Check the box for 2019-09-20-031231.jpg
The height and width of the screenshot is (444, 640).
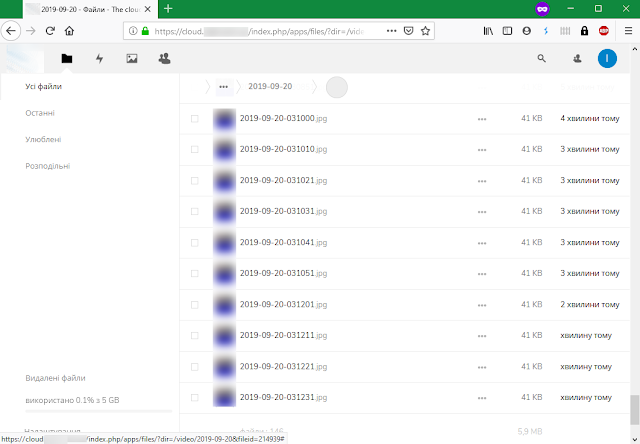pos(195,397)
